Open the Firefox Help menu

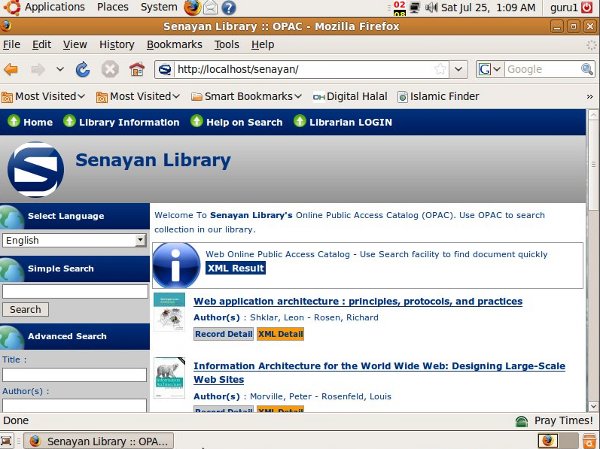(x=262, y=45)
